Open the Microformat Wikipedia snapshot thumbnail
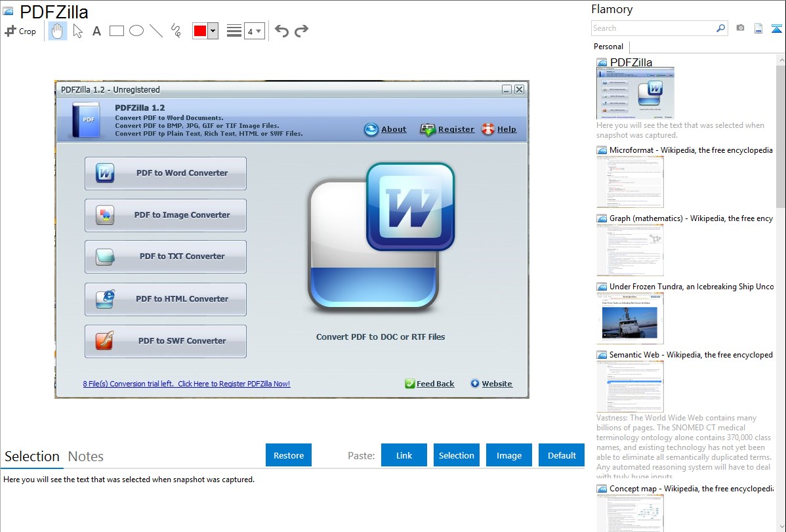The height and width of the screenshot is (532, 786). coord(630,182)
